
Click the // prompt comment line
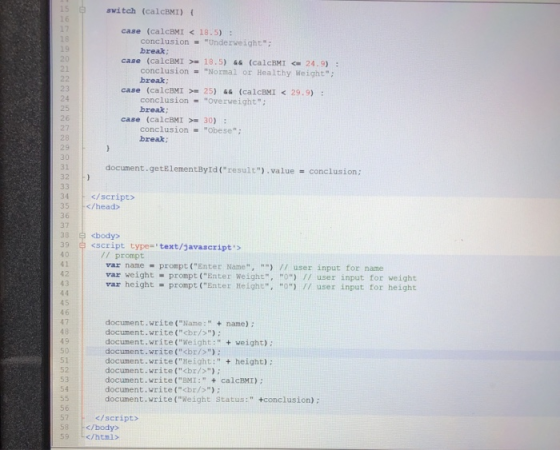tap(122, 256)
